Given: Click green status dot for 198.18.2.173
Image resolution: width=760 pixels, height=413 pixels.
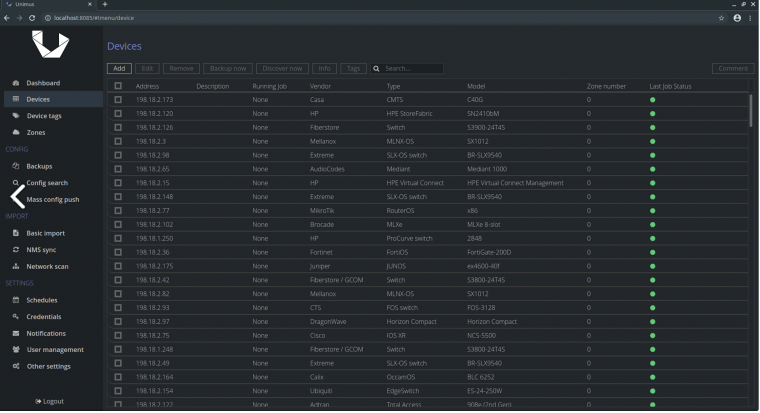Looking at the screenshot, I should coord(652,100).
